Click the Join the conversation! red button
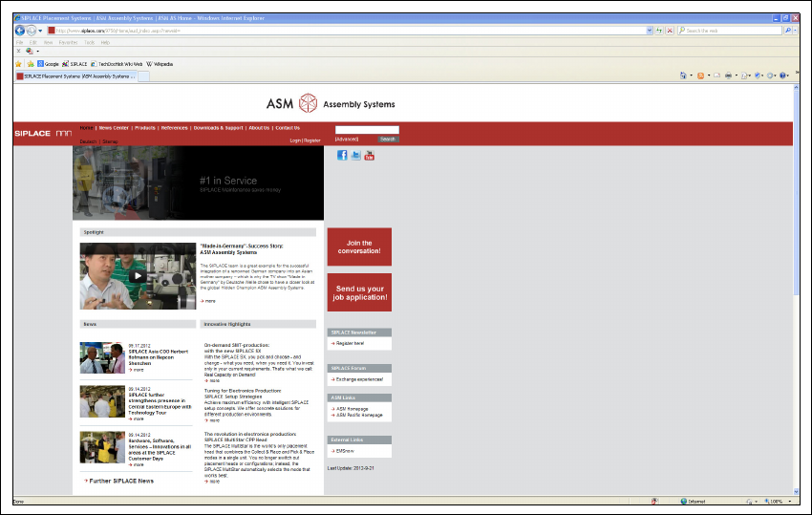This screenshot has width=812, height=515. (x=359, y=247)
